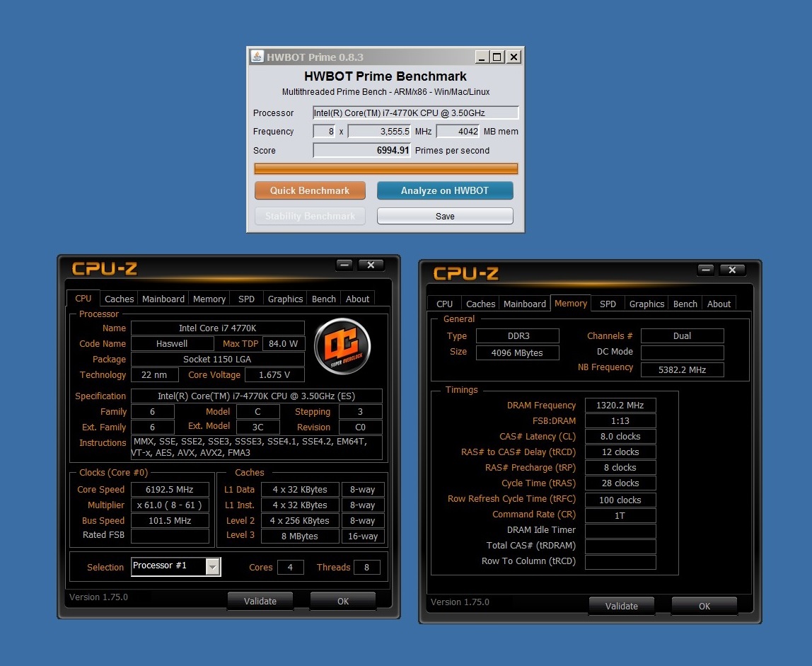Click the Cycle Time (tRAS) value 28 clocks

click(x=620, y=483)
